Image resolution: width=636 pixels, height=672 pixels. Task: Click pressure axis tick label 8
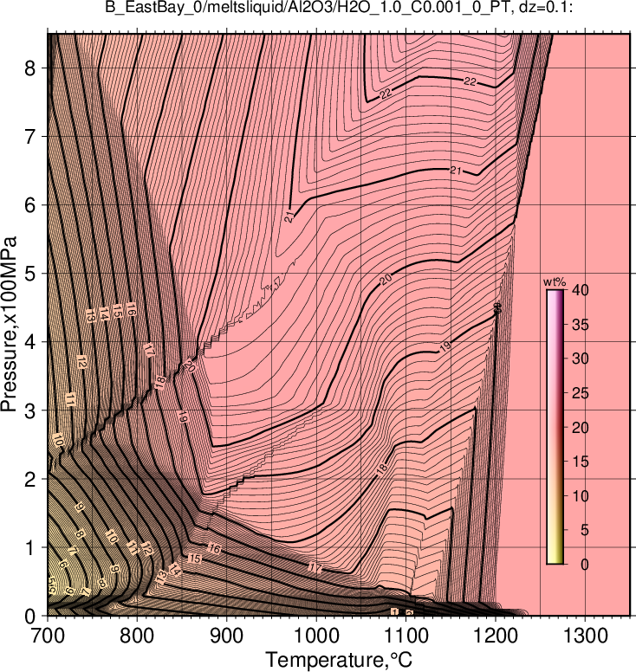point(29,68)
